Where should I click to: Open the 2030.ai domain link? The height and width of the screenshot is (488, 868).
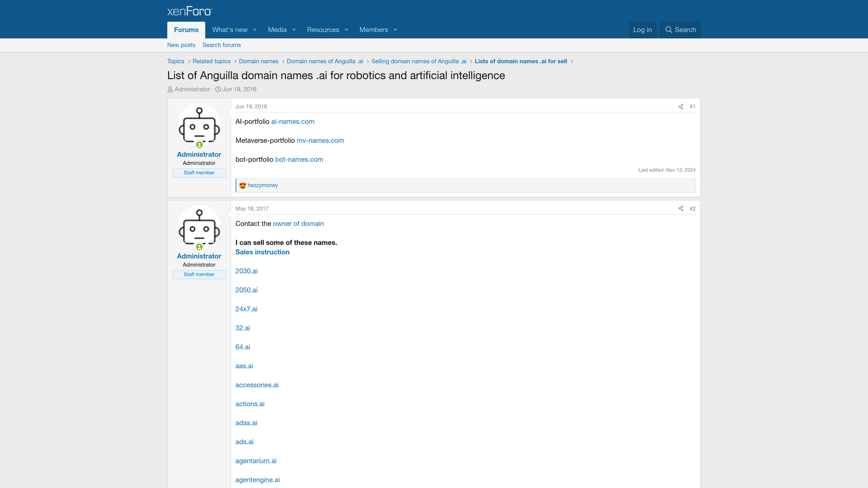[x=246, y=271]
